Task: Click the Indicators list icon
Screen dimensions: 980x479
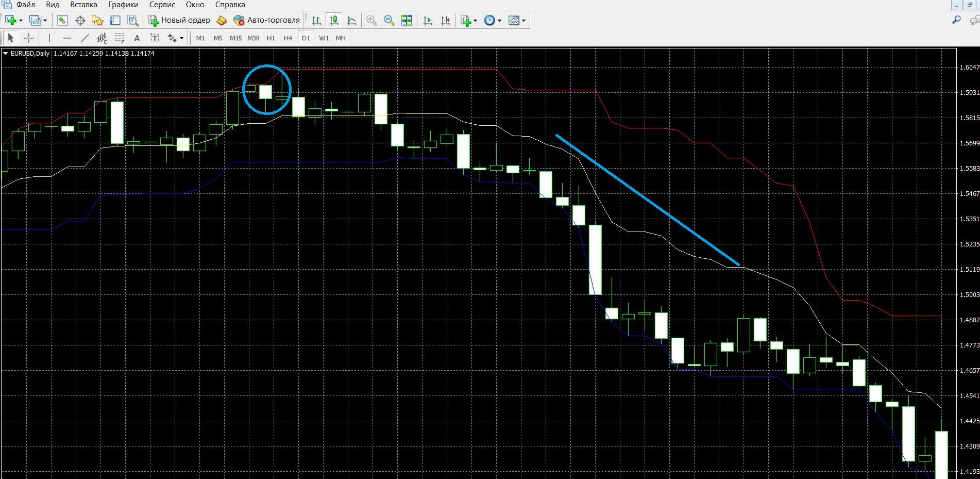Action: point(466,20)
